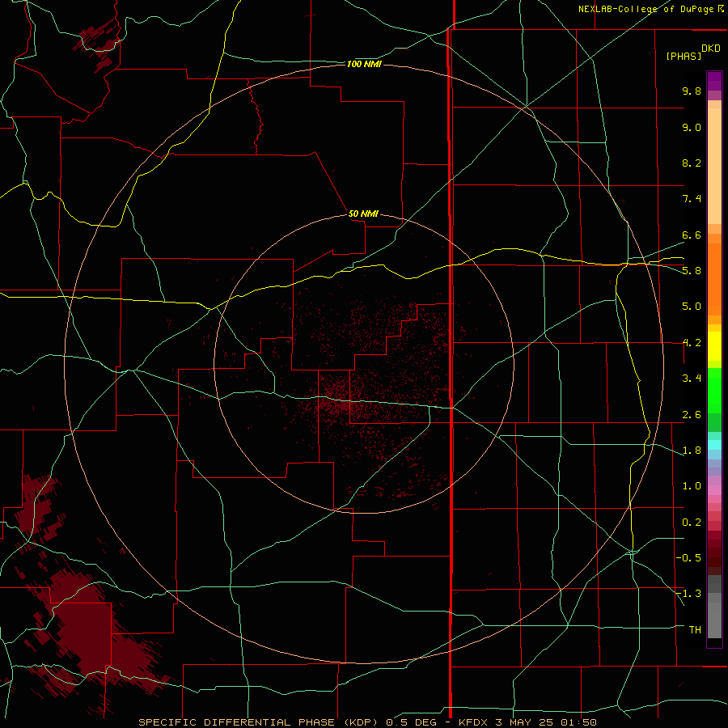
Task: Select the -1.3 value on the scale
Action: pos(688,594)
